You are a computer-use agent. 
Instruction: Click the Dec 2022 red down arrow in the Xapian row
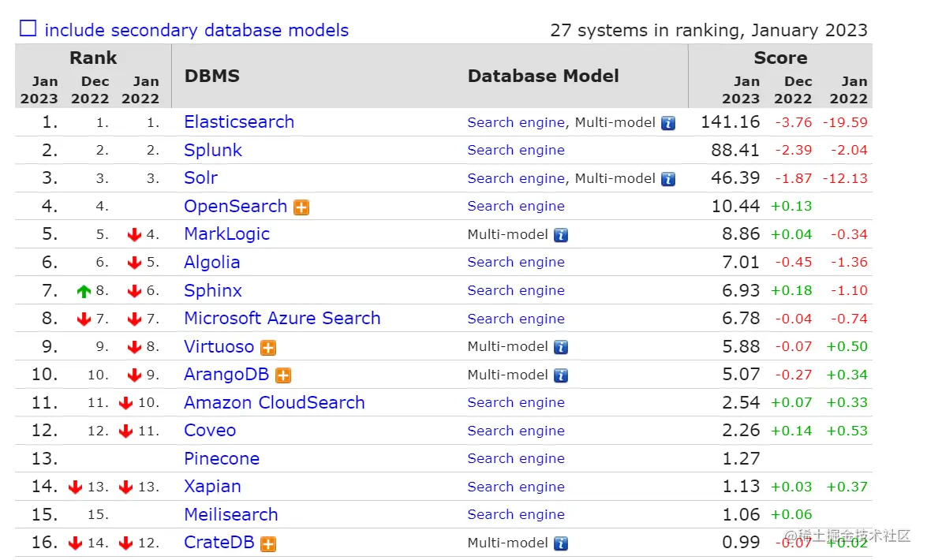pos(75,487)
